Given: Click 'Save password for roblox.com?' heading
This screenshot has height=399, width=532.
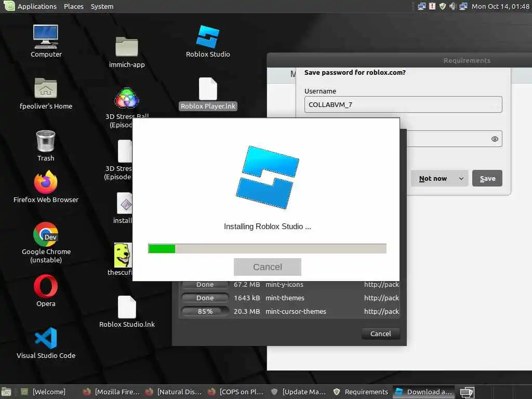Looking at the screenshot, I should (x=355, y=73).
